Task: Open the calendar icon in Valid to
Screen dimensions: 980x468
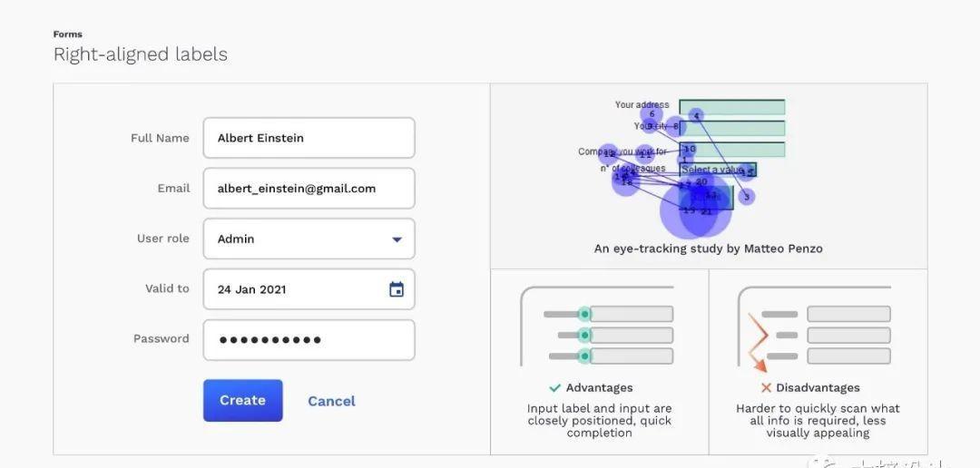Action: 397,289
